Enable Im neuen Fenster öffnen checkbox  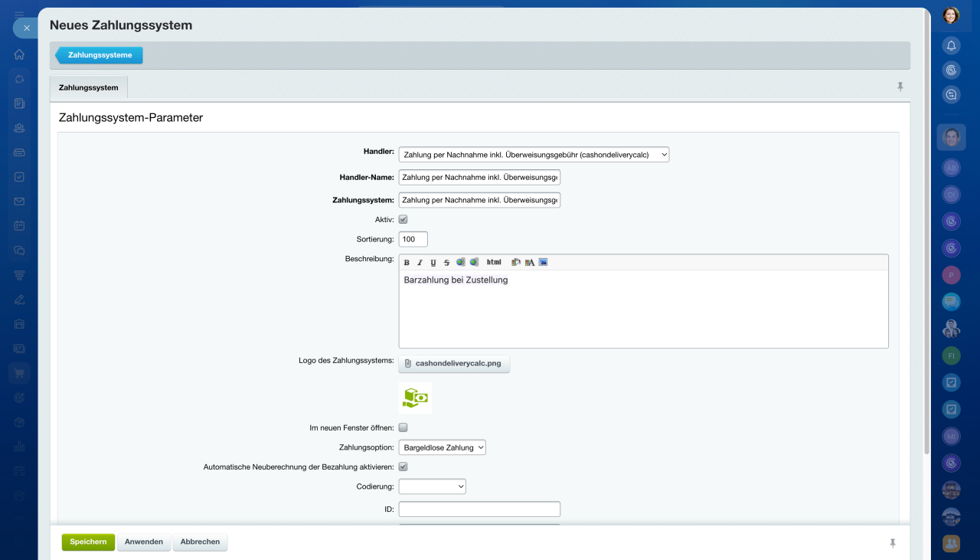(x=403, y=427)
